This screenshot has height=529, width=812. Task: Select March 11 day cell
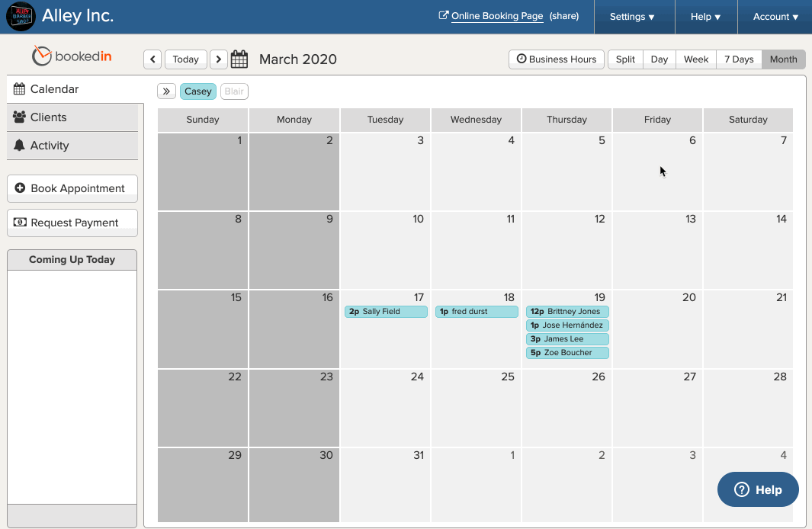click(x=476, y=251)
